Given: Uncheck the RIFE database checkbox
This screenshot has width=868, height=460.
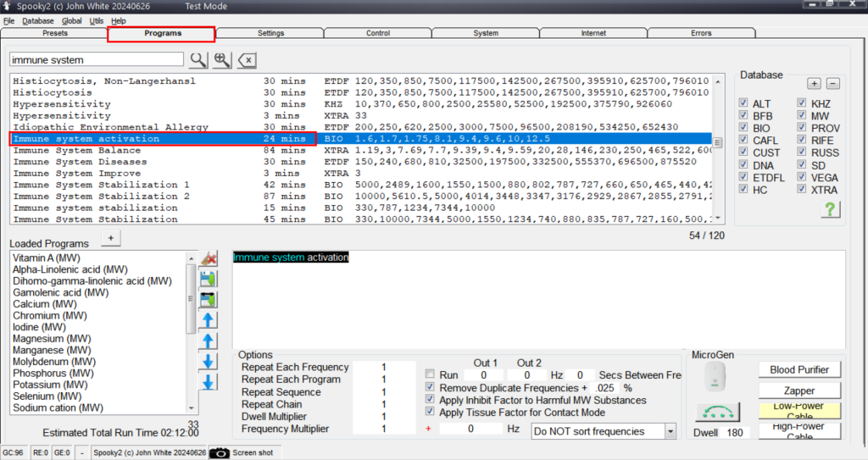Looking at the screenshot, I should click(x=802, y=141).
